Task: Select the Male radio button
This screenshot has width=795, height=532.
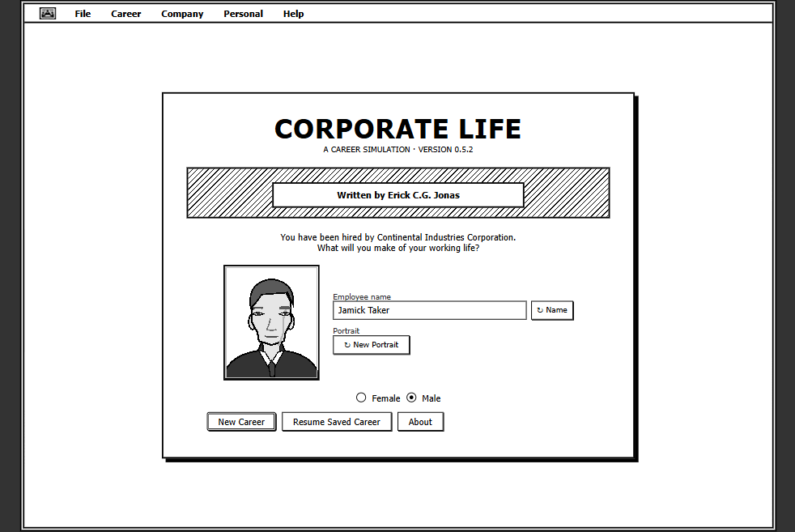Action: point(412,398)
